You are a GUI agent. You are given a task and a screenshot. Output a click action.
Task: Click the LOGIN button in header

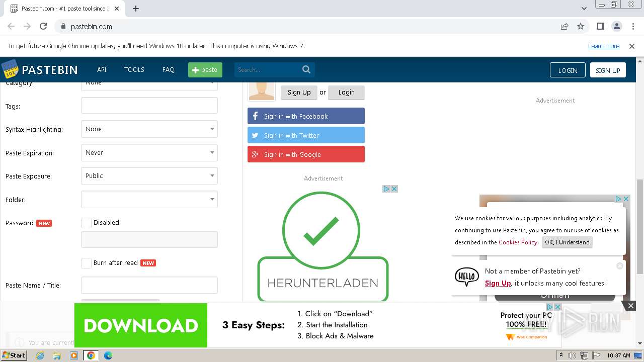pyautogui.click(x=568, y=70)
